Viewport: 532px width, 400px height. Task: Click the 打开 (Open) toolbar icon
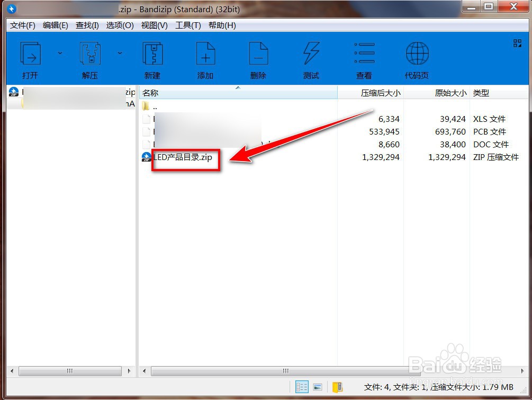coord(31,54)
